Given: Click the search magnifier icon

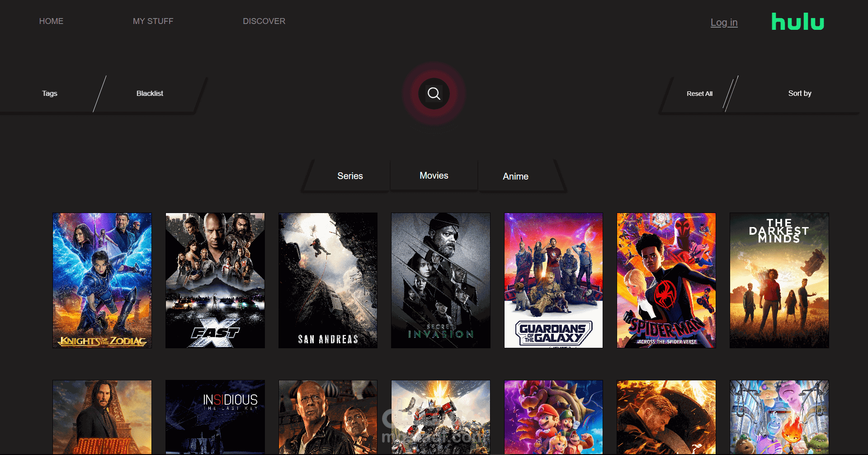Looking at the screenshot, I should (434, 94).
